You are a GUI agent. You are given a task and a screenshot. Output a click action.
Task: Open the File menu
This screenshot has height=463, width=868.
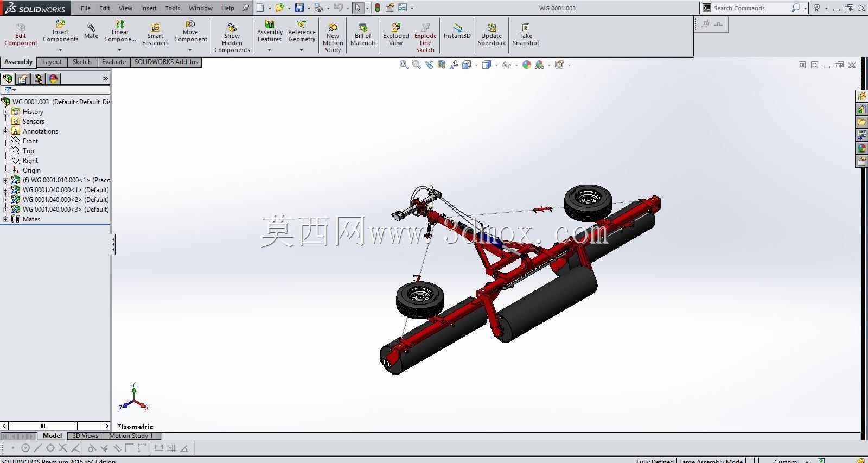86,8
